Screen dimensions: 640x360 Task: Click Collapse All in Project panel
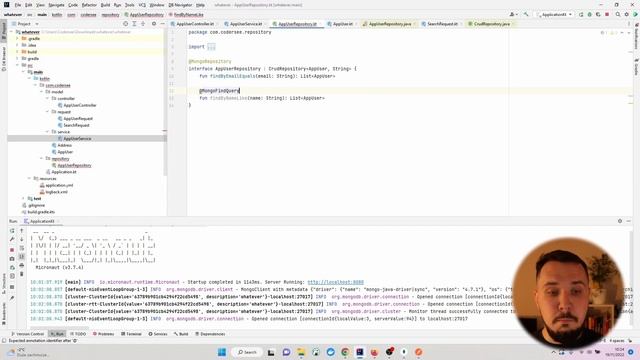[143, 24]
